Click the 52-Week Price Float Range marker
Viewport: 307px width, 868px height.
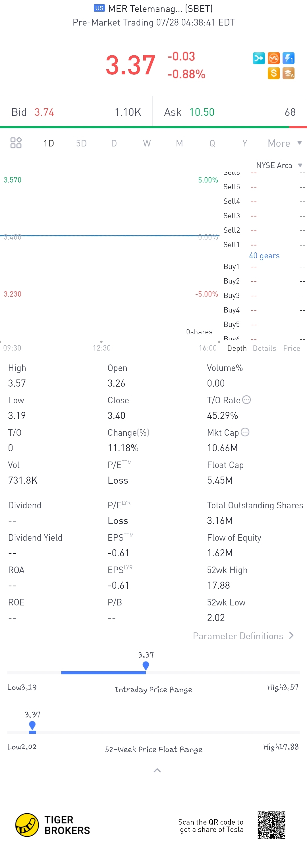click(x=32, y=725)
